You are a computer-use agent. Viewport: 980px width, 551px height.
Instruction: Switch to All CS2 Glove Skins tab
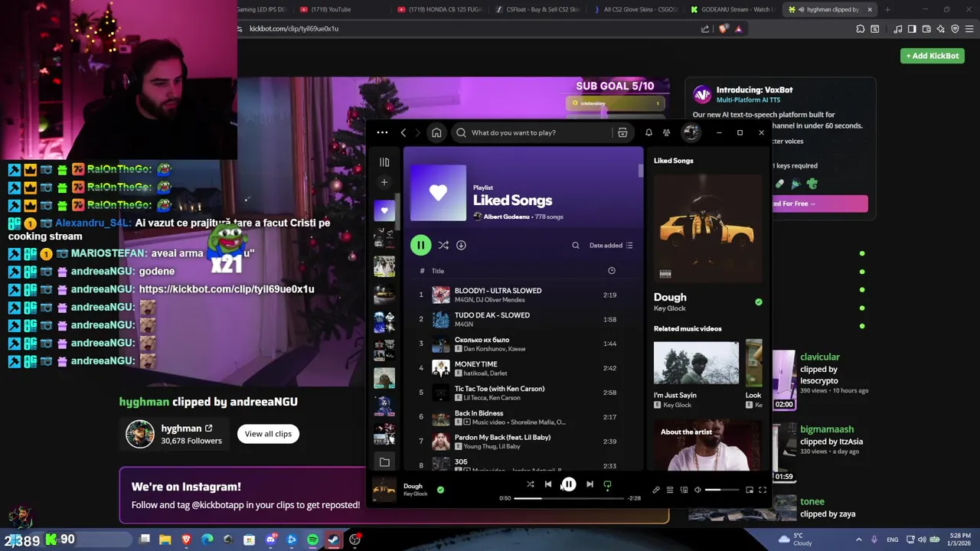(635, 9)
